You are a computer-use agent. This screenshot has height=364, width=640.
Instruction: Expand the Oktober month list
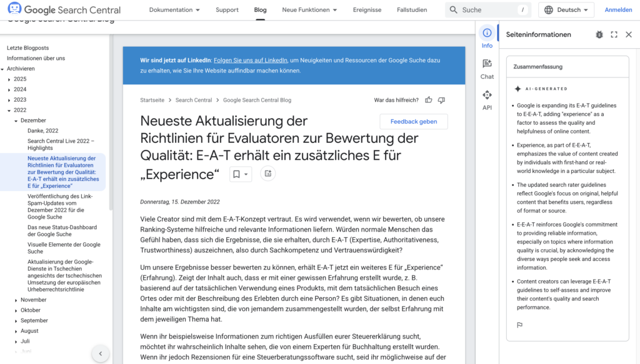pos(16,310)
